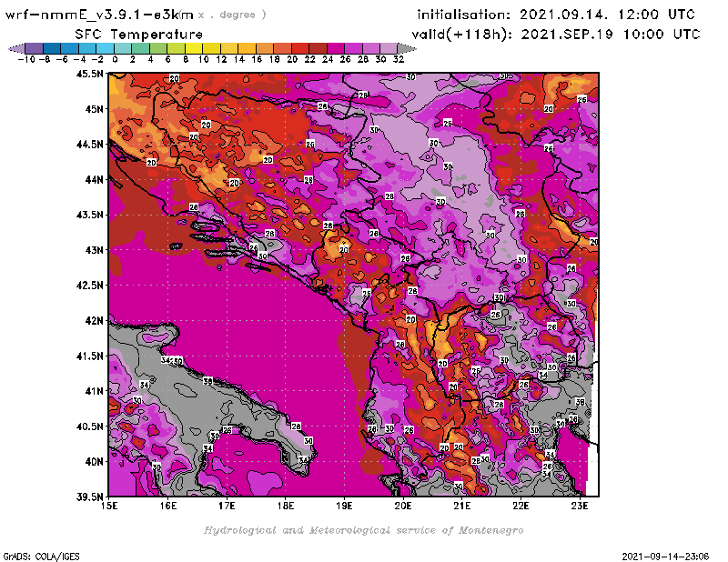Click the legend tick label '12'
Viewport: 728px width, 562px height.
point(221,59)
